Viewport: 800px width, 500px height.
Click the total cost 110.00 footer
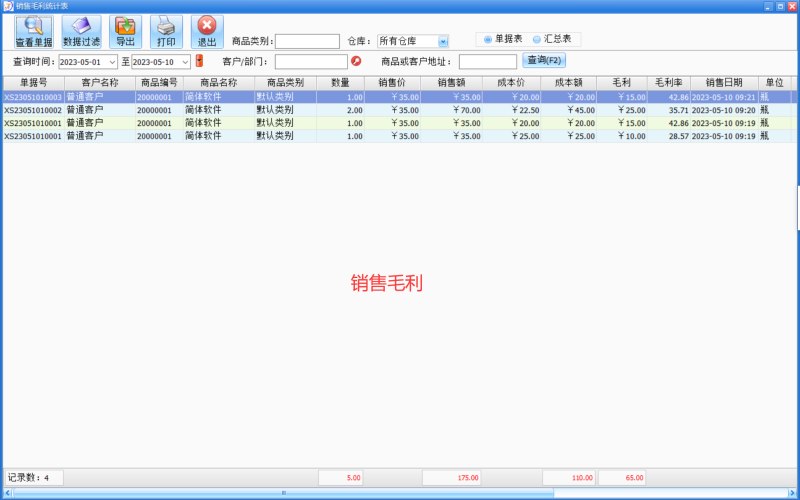pyautogui.click(x=569, y=478)
